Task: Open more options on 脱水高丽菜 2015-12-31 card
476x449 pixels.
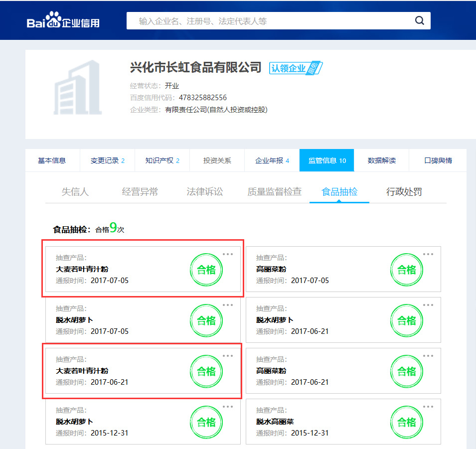Action: [x=428, y=407]
